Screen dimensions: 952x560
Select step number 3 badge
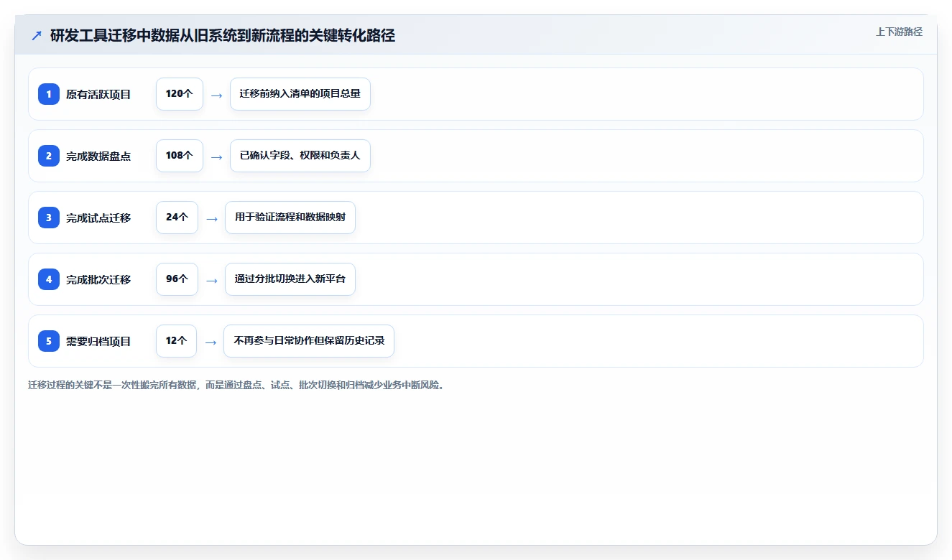click(x=49, y=218)
